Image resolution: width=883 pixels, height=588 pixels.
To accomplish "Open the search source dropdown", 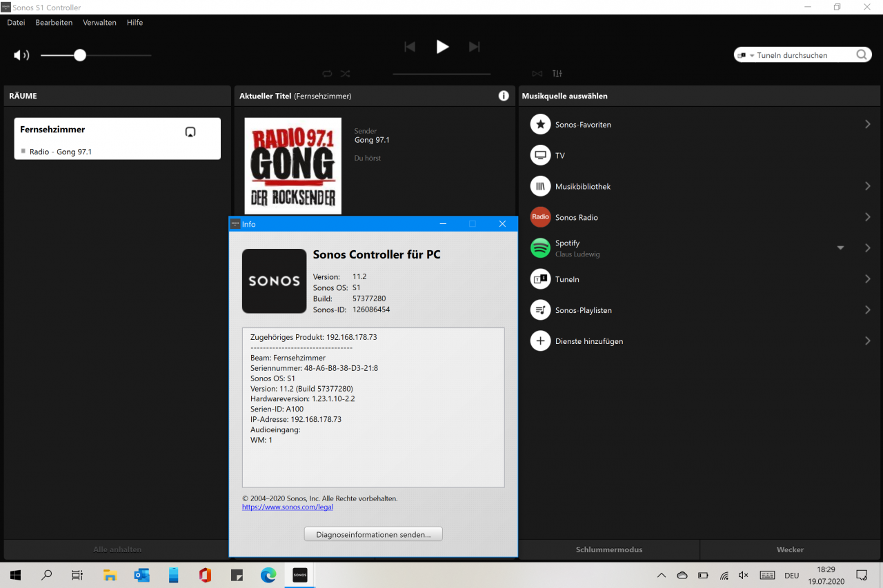I will [746, 55].
